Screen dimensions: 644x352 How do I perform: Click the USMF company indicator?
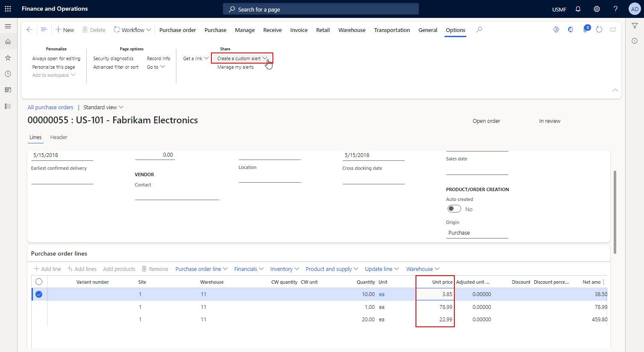(559, 9)
